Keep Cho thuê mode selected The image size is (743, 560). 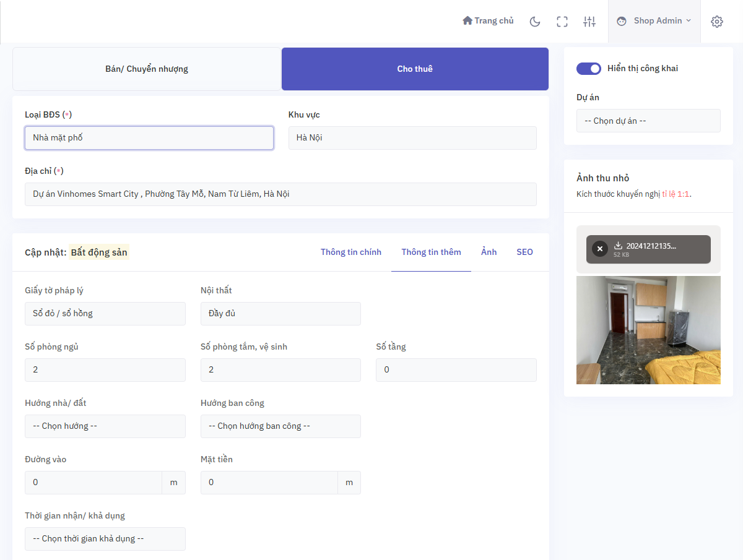pos(415,69)
